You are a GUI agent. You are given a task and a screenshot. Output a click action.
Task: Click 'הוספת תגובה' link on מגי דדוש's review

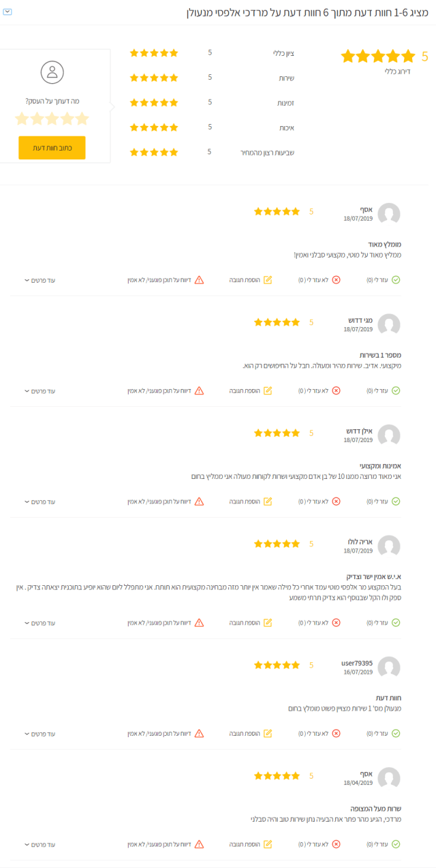point(245,391)
